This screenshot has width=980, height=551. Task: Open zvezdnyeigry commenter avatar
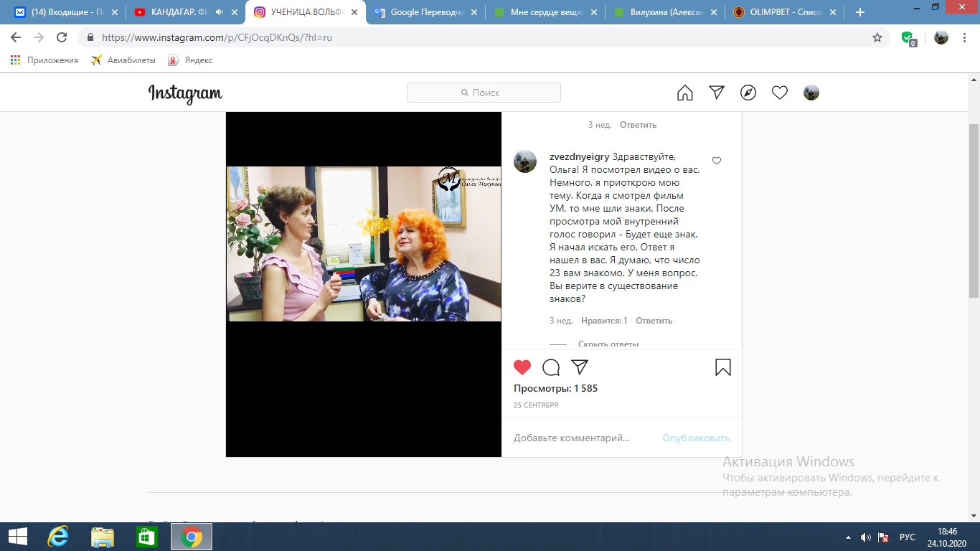point(525,161)
